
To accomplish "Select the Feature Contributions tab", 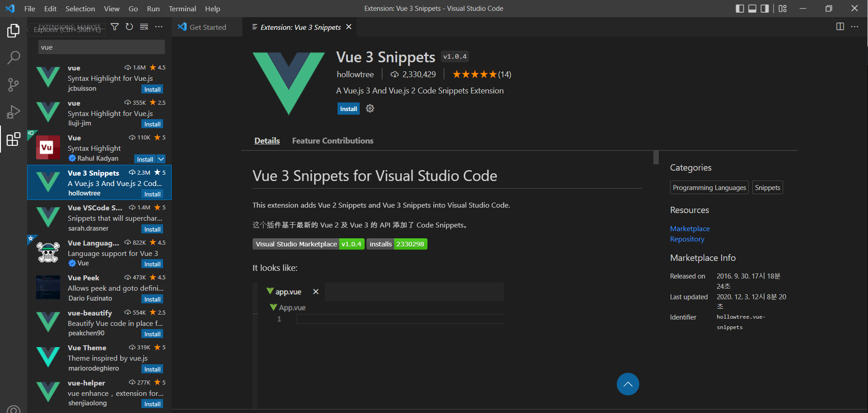I will click(x=333, y=141).
